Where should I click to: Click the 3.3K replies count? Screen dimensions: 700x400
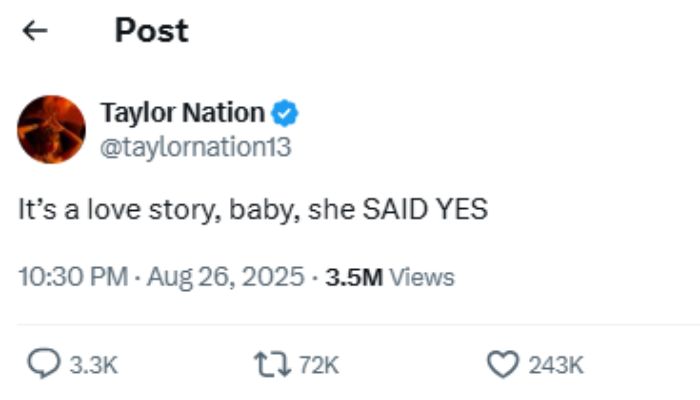coord(93,365)
